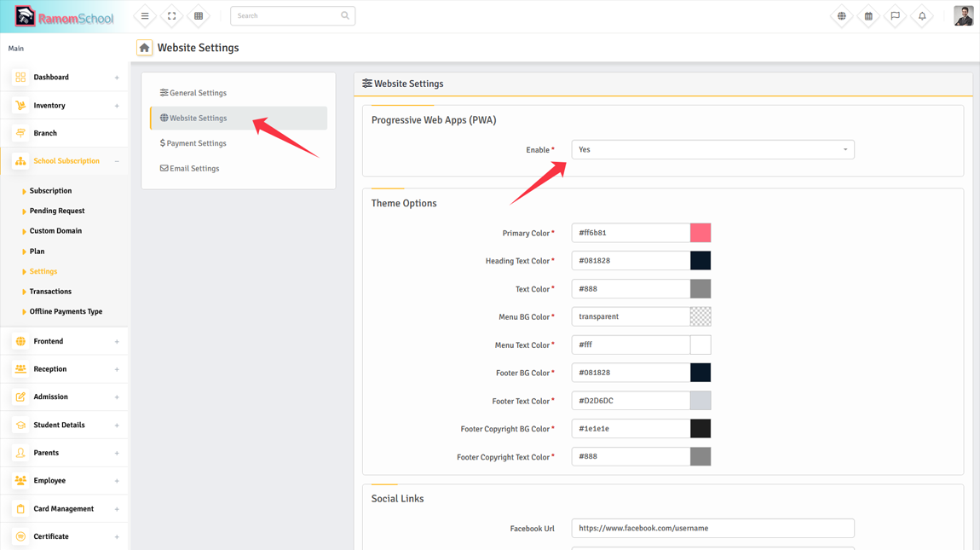Viewport: 980px width, 550px height.
Task: Switch to General Settings tab
Action: click(198, 93)
